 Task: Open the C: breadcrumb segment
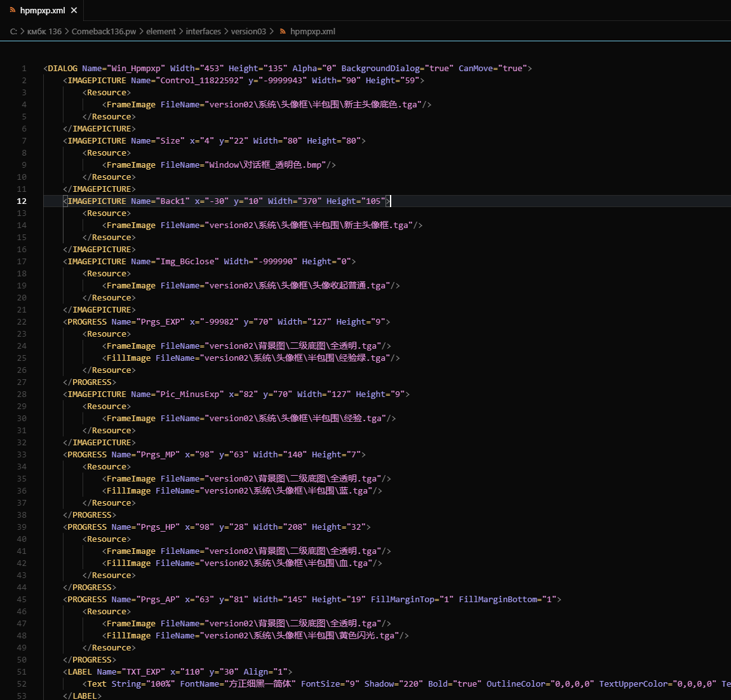pos(13,31)
